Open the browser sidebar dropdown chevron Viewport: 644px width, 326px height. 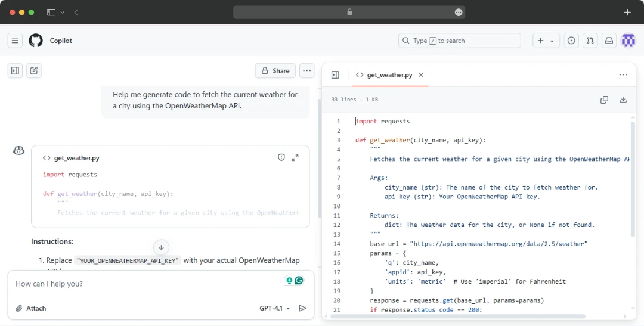pyautogui.click(x=63, y=13)
